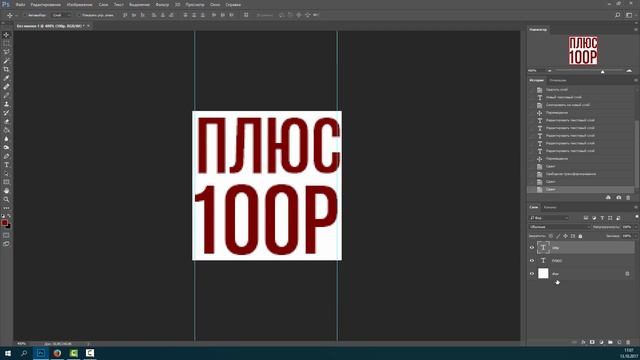Select the Rectangle shape tool
640x360 pixels.
click(6, 182)
